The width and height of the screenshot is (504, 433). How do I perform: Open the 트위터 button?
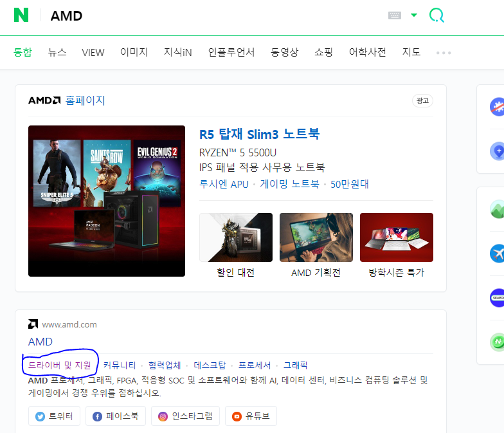click(x=54, y=416)
